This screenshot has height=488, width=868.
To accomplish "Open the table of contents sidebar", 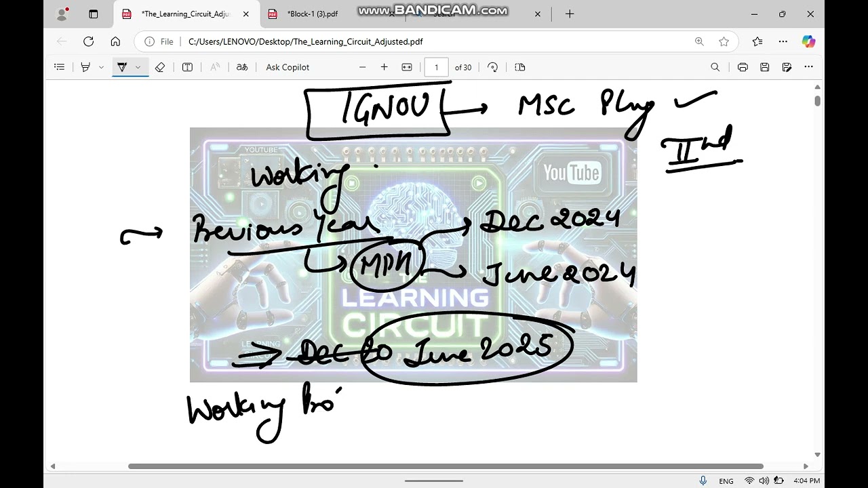I will click(60, 67).
